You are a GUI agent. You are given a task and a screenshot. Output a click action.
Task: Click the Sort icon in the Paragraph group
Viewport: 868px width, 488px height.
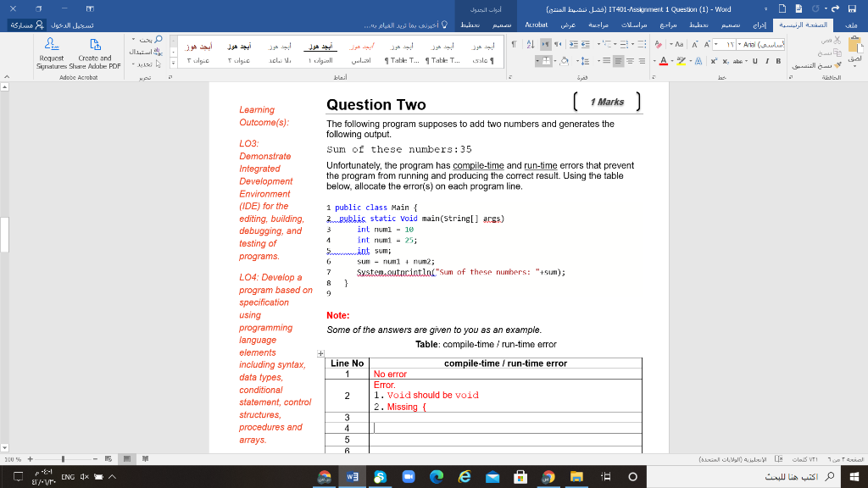pyautogui.click(x=531, y=44)
